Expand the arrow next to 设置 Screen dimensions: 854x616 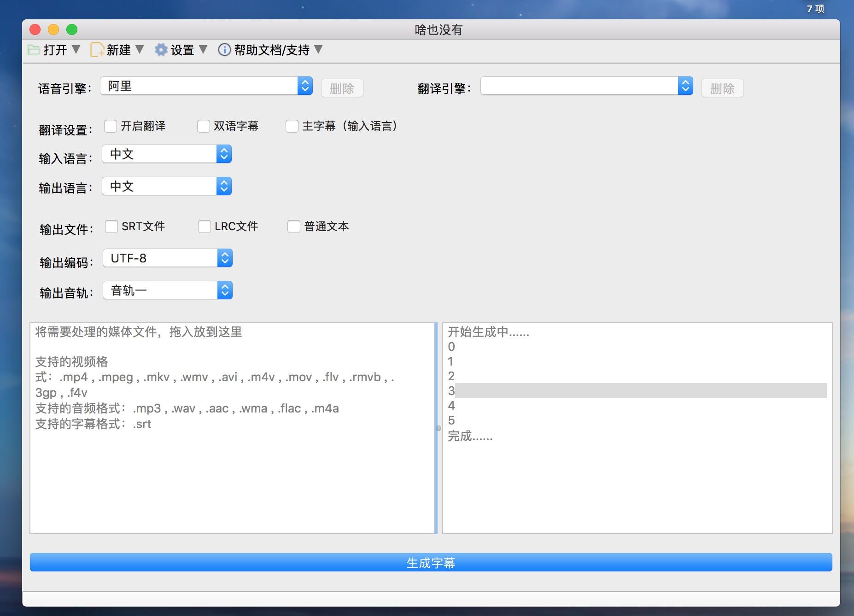[x=203, y=49]
